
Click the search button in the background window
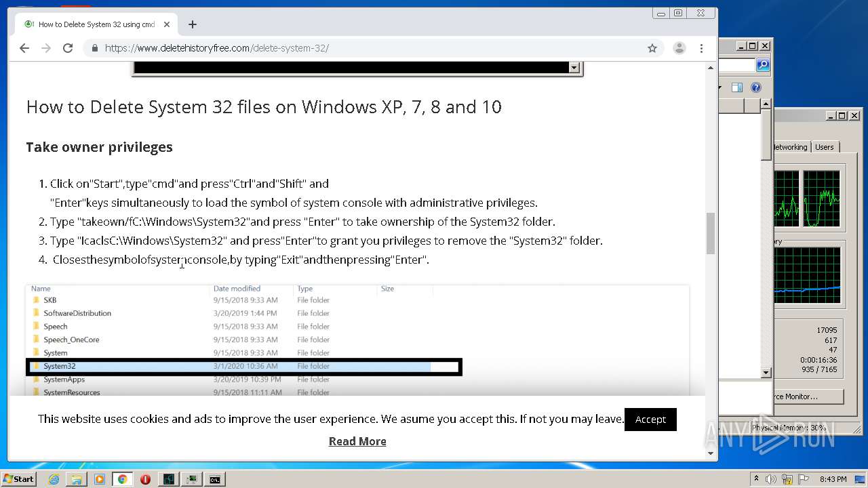(x=763, y=65)
